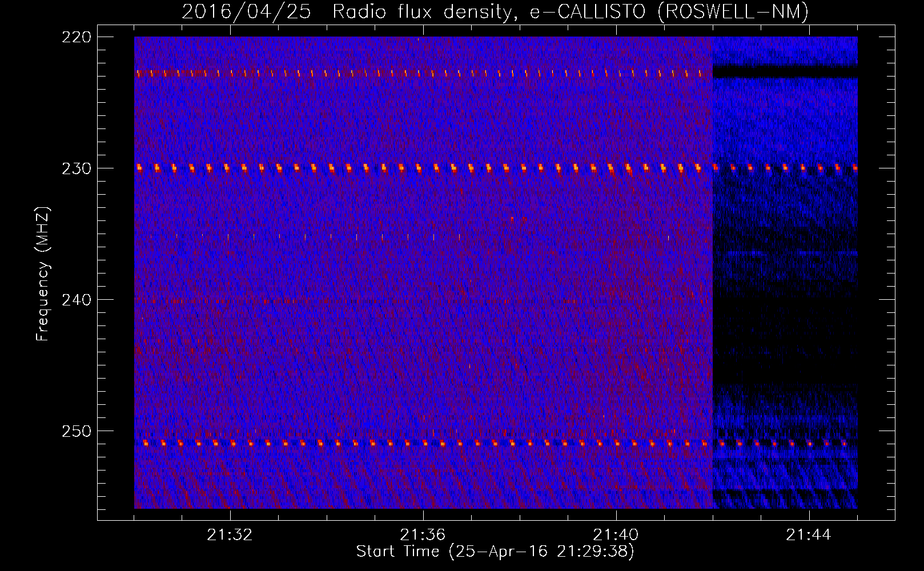This screenshot has height=571, width=924.
Task: Click the 21:44 time tick label
Action: click(x=809, y=535)
